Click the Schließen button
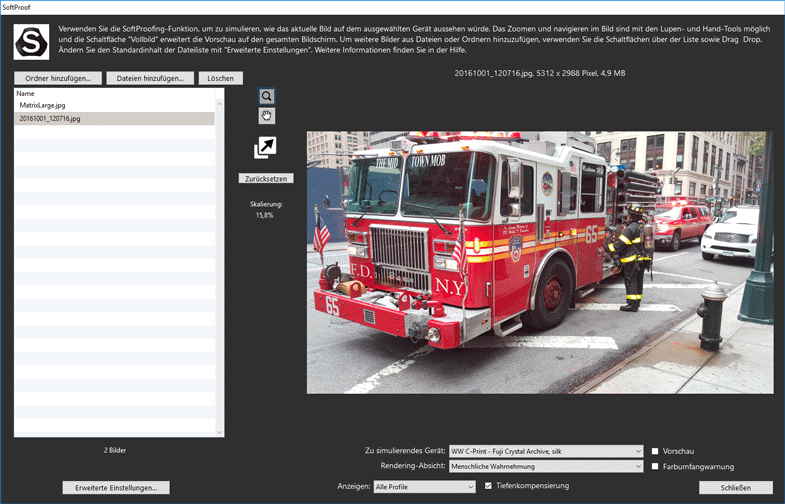Viewport: 785px width, 504px height. pyautogui.click(x=735, y=487)
